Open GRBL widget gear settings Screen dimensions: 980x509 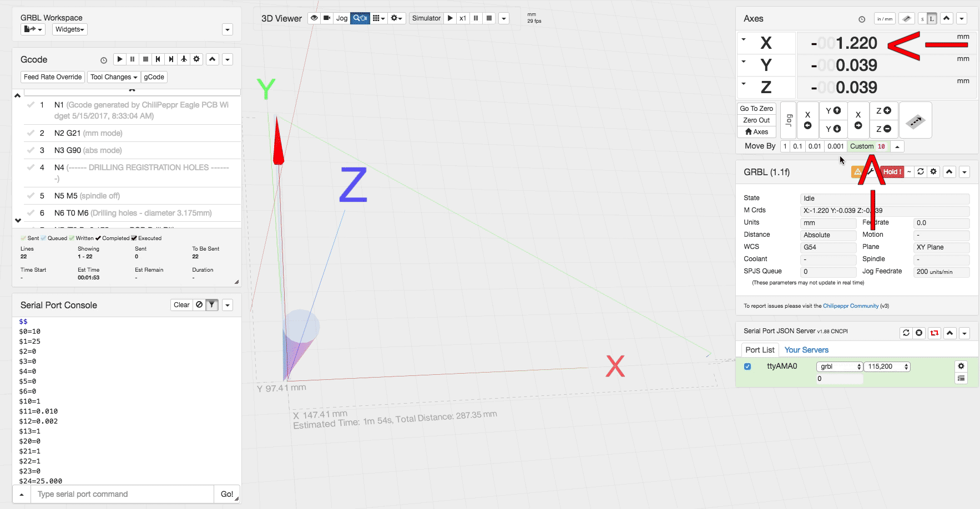click(933, 172)
